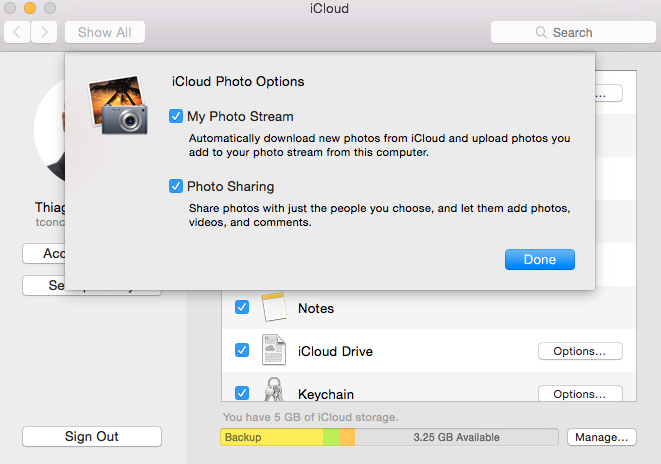Image resolution: width=661 pixels, height=464 pixels.
Task: Click the iCloud Drive row label
Action: pyautogui.click(x=335, y=351)
